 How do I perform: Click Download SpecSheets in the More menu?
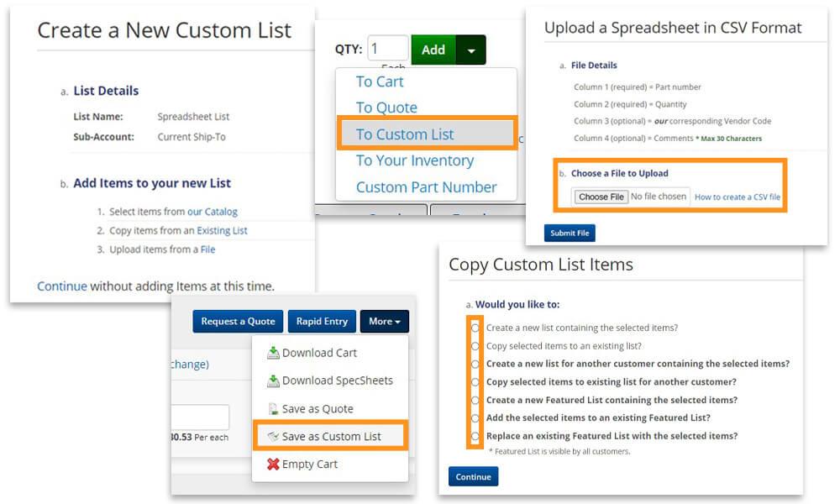tap(338, 381)
